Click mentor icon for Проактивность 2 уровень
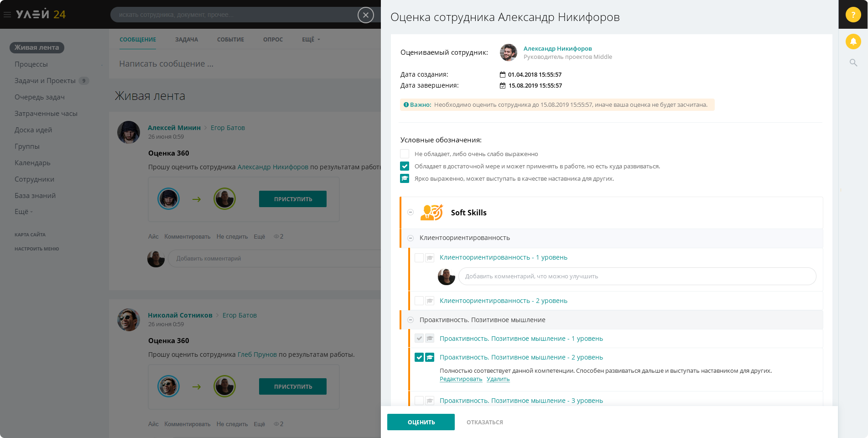This screenshot has height=438, width=868. coord(430,357)
